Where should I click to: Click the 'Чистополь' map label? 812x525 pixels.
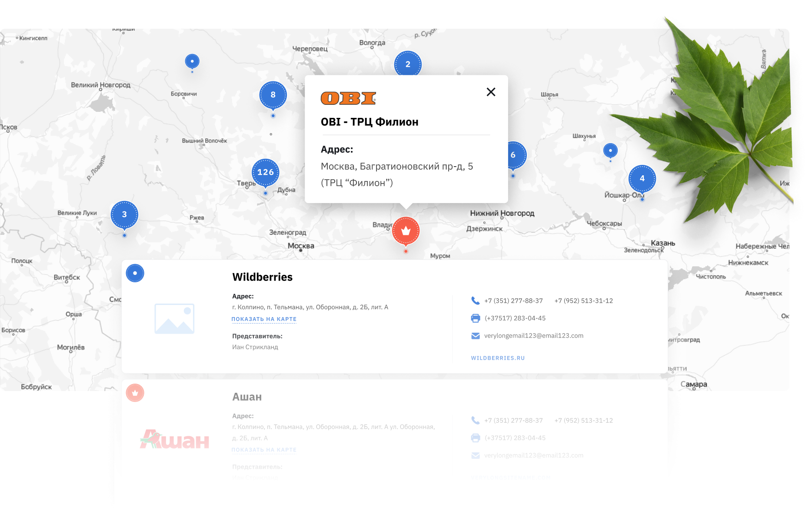[x=711, y=277]
